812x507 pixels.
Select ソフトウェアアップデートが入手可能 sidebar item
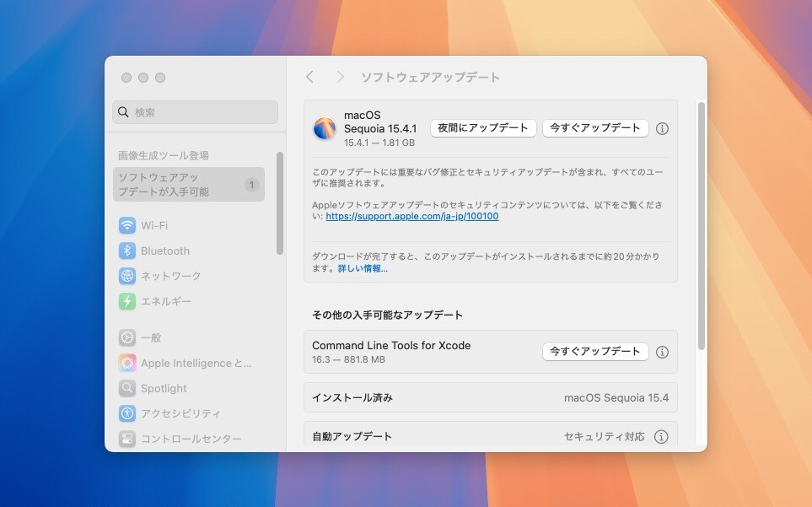click(189, 185)
